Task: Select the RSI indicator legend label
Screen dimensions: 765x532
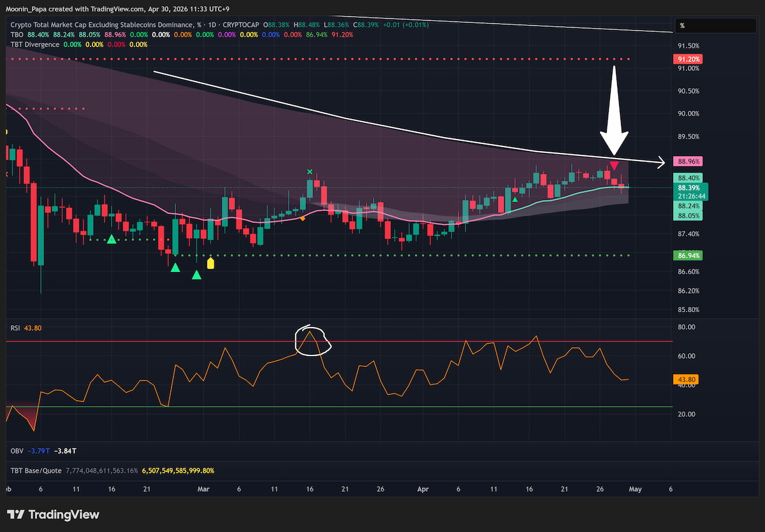Action: tap(15, 328)
